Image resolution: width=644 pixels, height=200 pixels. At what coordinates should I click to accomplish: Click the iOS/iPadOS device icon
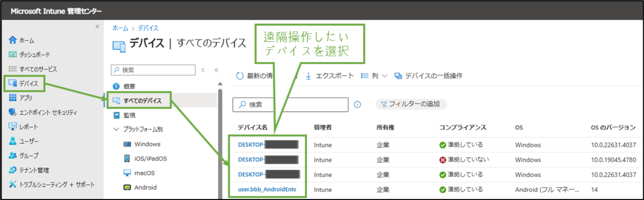[x=127, y=159]
